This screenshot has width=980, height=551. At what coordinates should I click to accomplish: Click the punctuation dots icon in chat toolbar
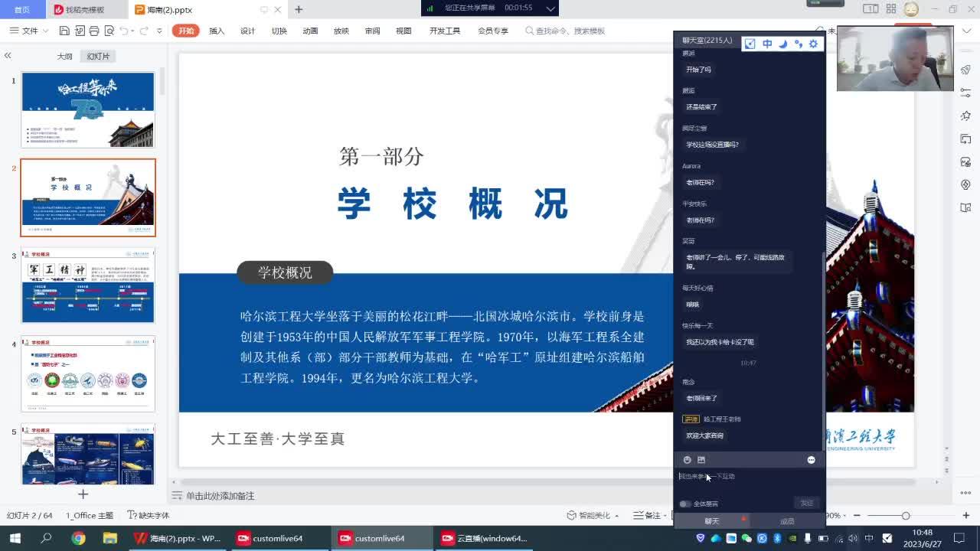coord(799,44)
